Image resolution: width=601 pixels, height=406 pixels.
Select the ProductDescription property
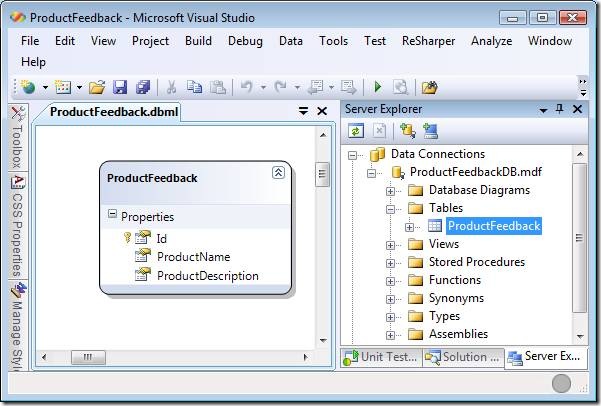click(x=208, y=276)
